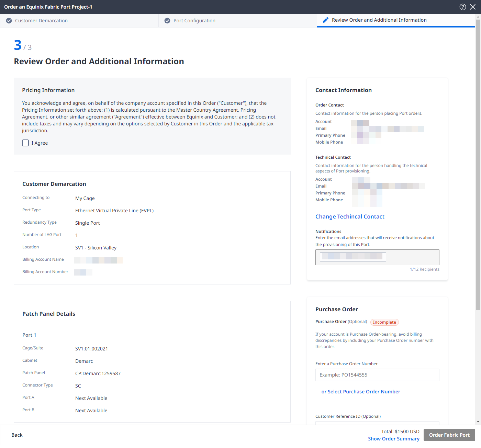The height and width of the screenshot is (448, 481).
Task: Click the 'Billing Account Name' label
Action: [43, 259]
